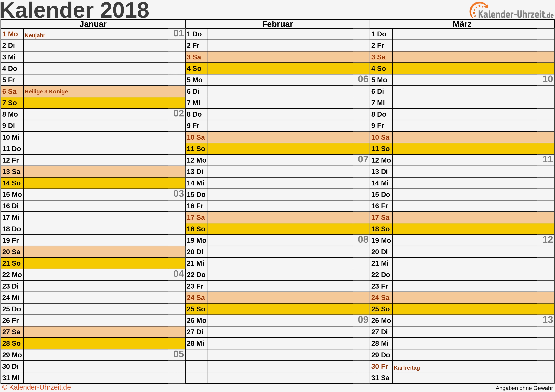Click the entry field for 14 Mi February
This screenshot has height=392, width=555.
[288, 183]
